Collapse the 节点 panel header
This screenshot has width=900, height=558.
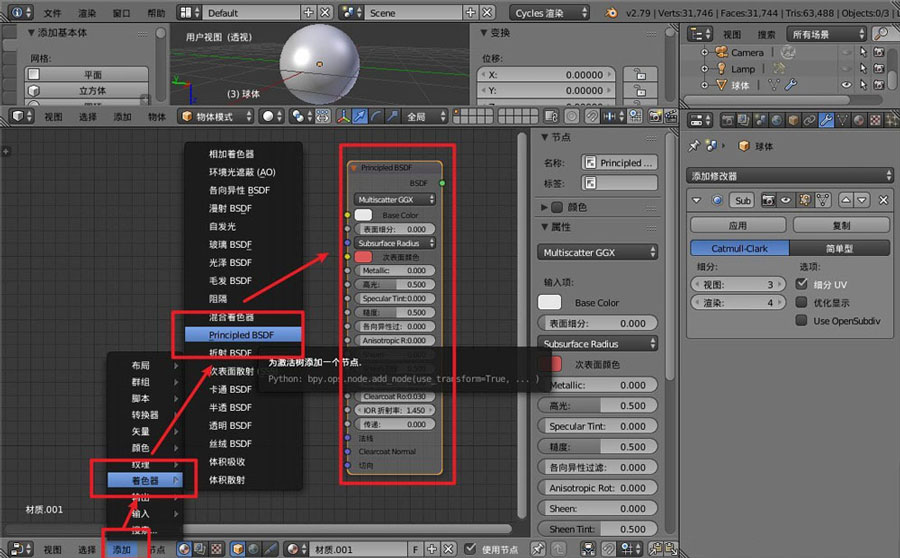(x=545, y=137)
